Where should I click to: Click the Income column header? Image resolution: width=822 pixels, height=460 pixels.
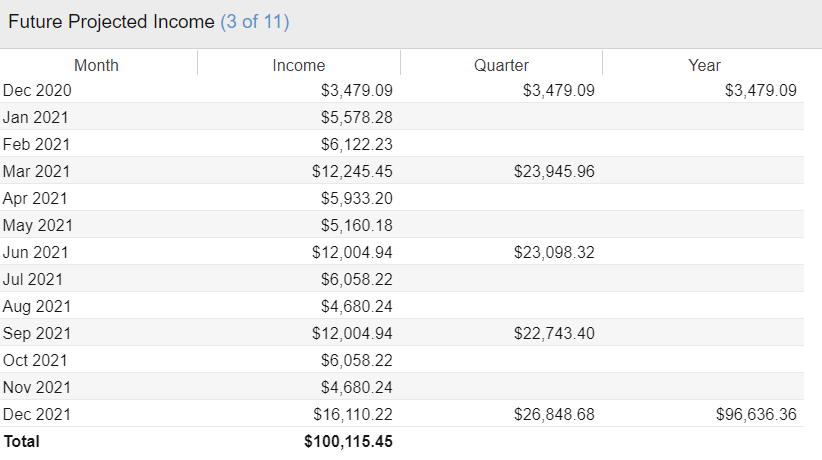click(x=299, y=65)
